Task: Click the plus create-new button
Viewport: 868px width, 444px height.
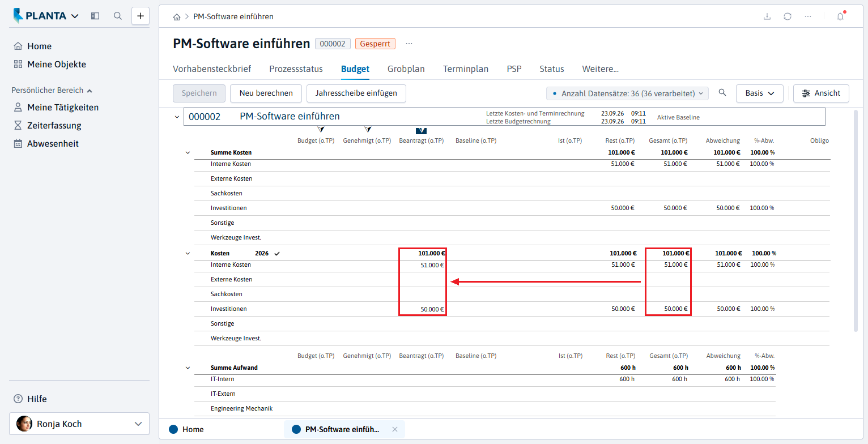Action: pos(141,16)
